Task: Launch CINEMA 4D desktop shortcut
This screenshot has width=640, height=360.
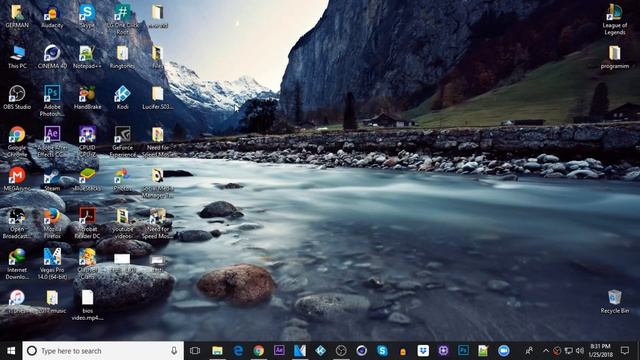Action: (x=52, y=57)
